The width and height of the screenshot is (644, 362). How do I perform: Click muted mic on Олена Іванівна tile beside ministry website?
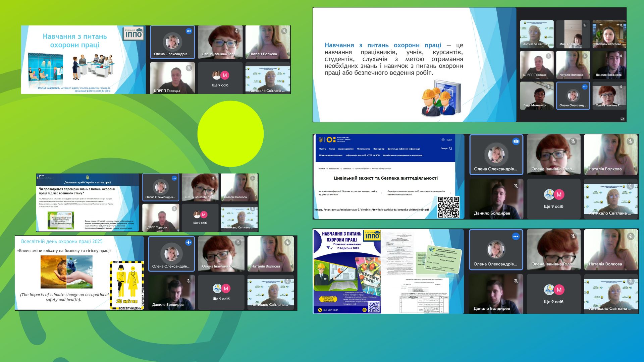(x=573, y=141)
